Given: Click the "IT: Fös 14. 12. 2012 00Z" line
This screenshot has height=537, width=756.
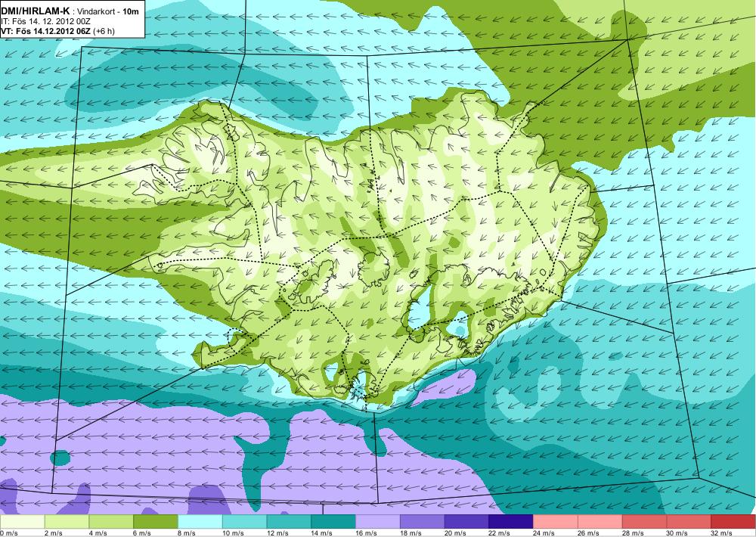Looking at the screenshot, I should pyautogui.click(x=46, y=21).
